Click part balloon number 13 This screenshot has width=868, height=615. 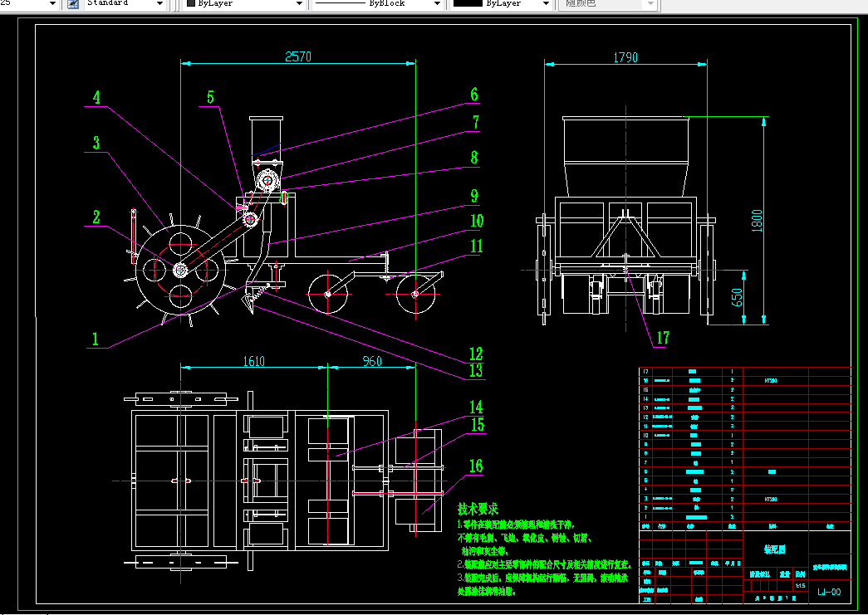click(476, 370)
